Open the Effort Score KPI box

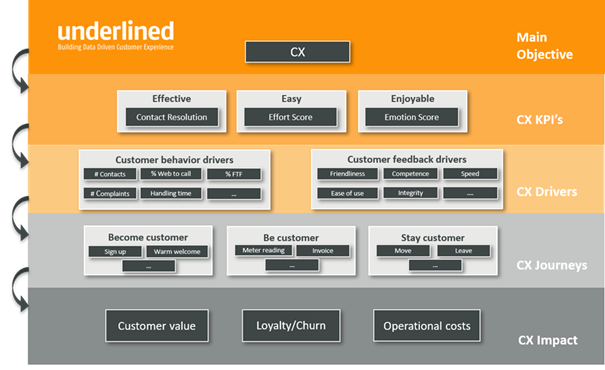tap(291, 117)
